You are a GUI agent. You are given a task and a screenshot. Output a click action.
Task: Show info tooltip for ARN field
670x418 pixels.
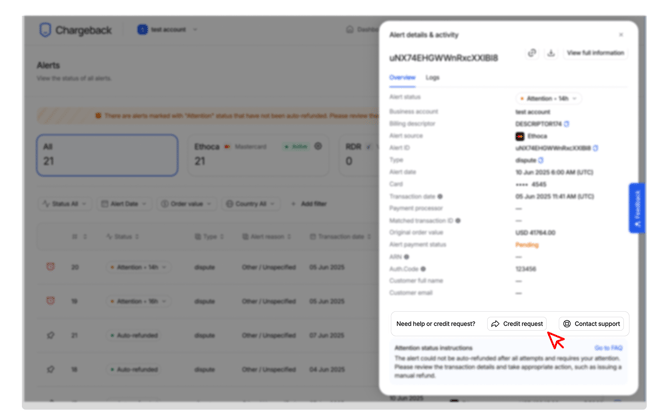tap(407, 257)
